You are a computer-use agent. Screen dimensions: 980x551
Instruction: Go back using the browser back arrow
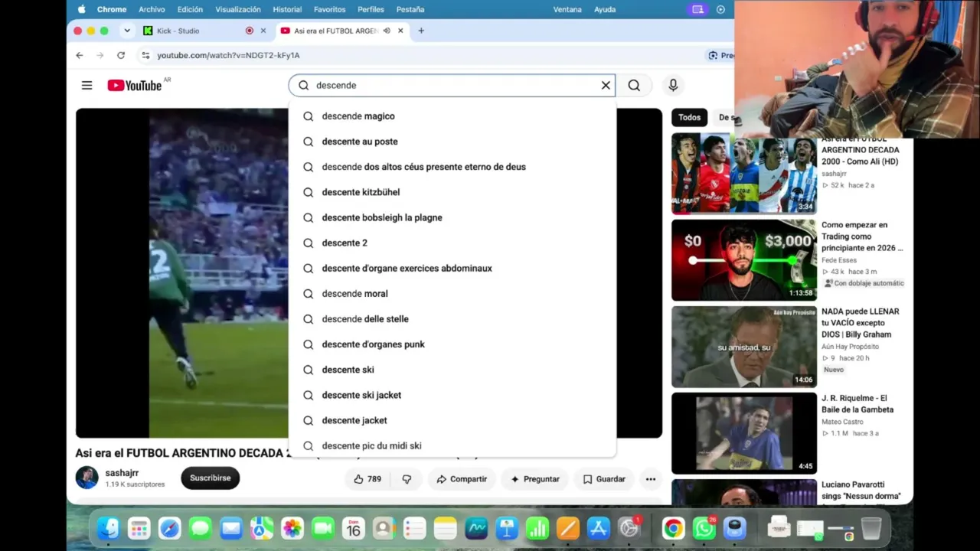[x=80, y=55]
